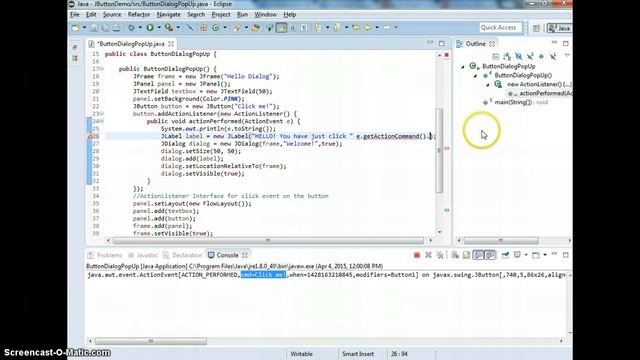Toggle Show Console on standard output change

coord(478,255)
